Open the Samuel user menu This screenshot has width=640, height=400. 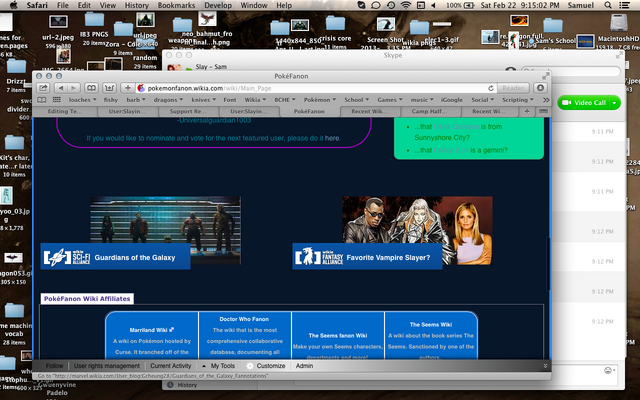point(580,5)
